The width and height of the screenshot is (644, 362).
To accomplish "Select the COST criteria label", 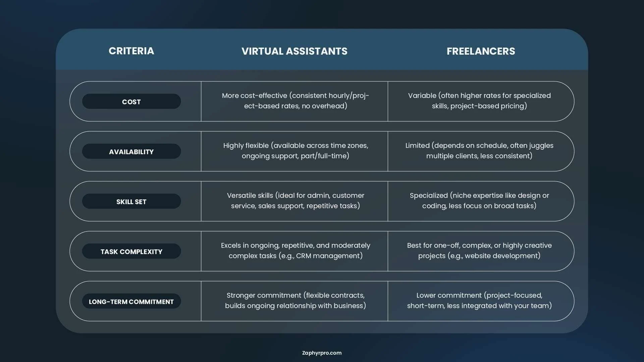I will (x=131, y=102).
